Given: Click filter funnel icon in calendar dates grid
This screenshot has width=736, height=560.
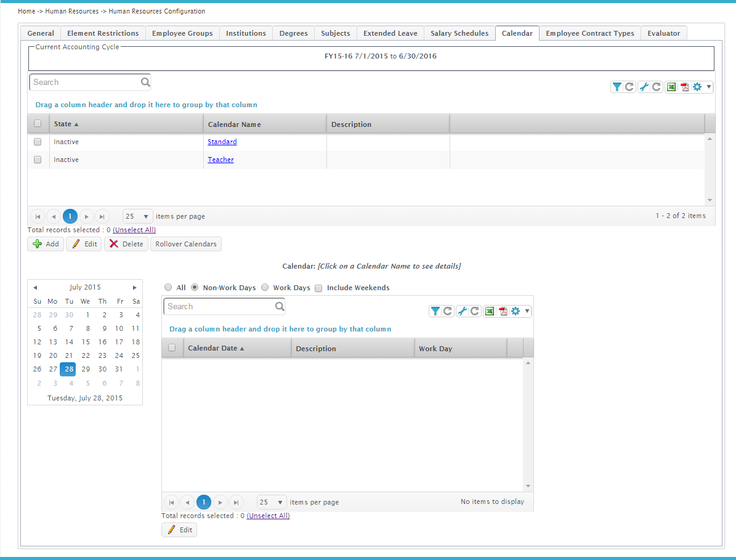Looking at the screenshot, I should 435,311.
